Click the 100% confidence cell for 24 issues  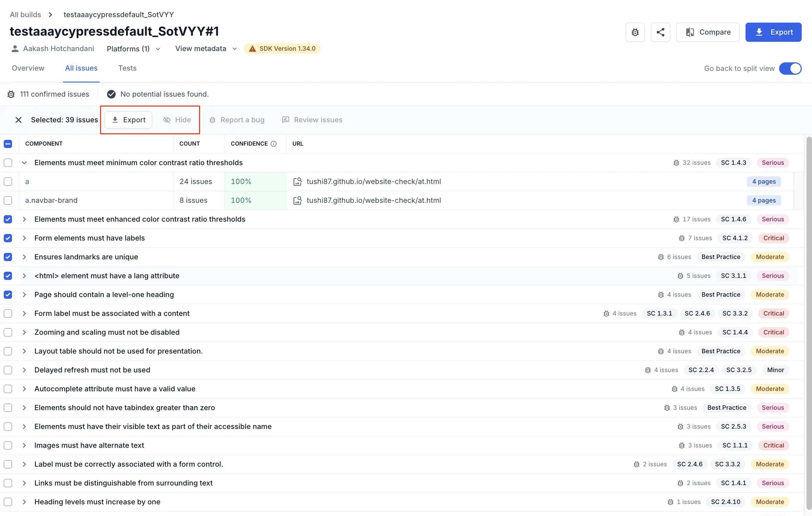tap(255, 182)
